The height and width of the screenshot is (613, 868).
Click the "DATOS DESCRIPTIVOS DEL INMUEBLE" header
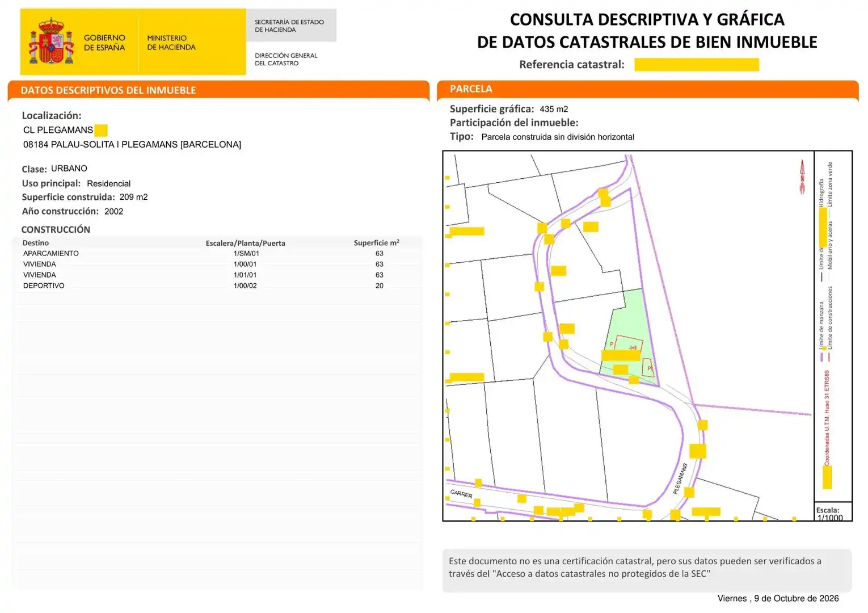click(x=108, y=90)
